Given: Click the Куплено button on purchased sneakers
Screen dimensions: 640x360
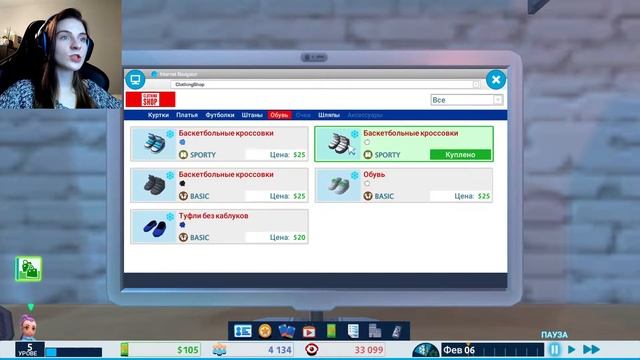Looking at the screenshot, I should pyautogui.click(x=460, y=155).
